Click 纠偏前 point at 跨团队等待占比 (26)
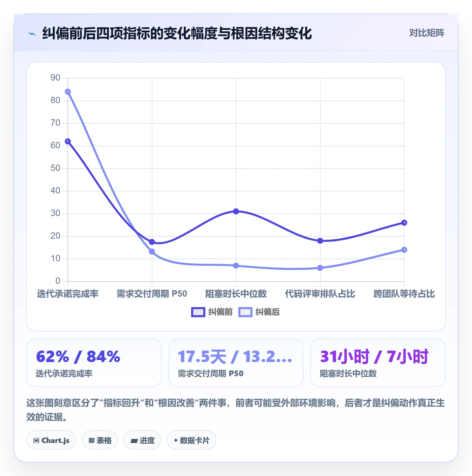This screenshot has height=476, width=472. (x=404, y=223)
